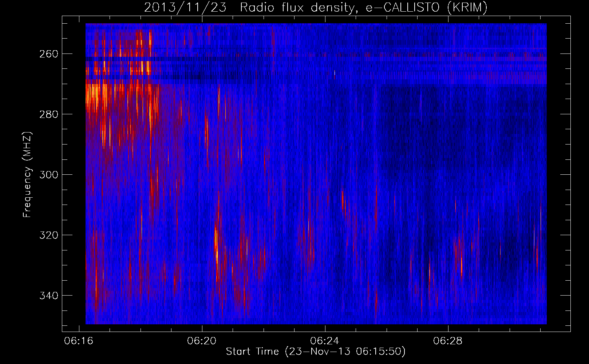
Task: Click the 300 frequency tick label
Action: tap(49, 175)
